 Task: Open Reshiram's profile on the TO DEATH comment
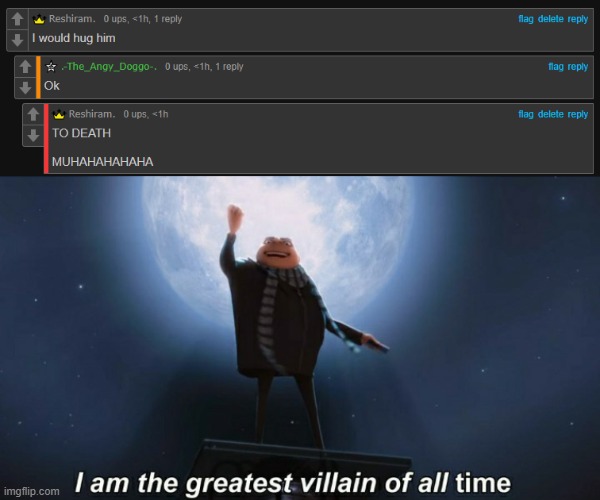pos(92,114)
